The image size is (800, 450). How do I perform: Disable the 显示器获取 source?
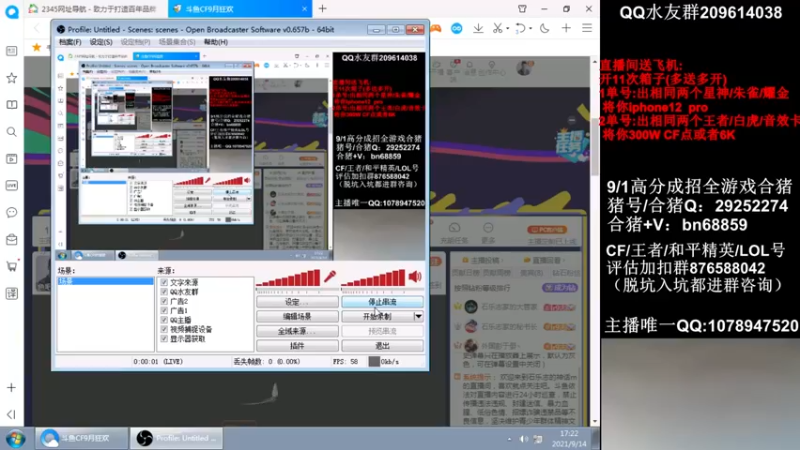point(164,339)
